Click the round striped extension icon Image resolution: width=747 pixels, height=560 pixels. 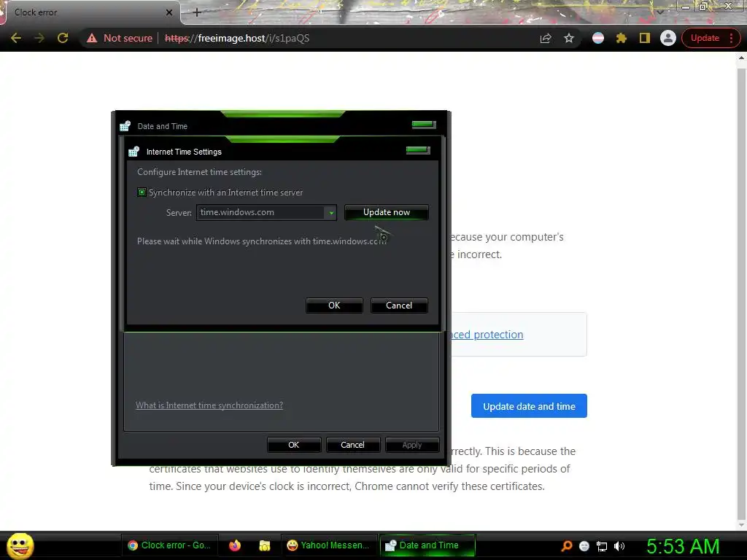coord(598,38)
